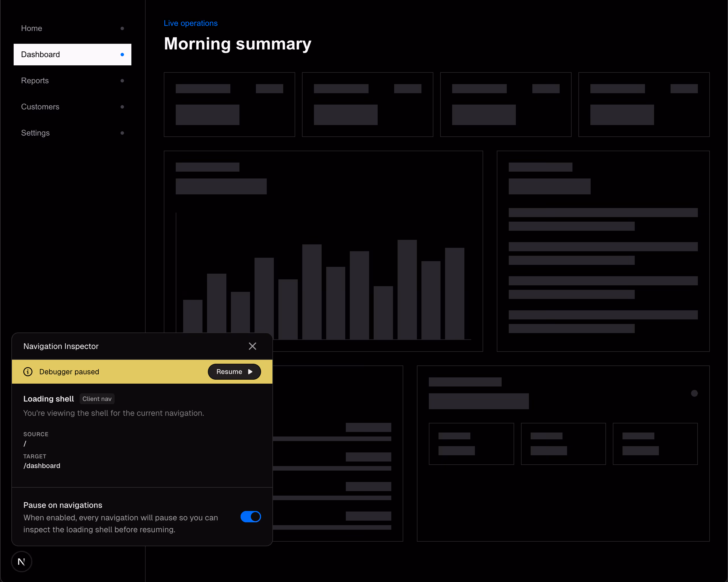The width and height of the screenshot is (728, 582).
Task: Click the Pause on navigations label
Action: pos(63,505)
